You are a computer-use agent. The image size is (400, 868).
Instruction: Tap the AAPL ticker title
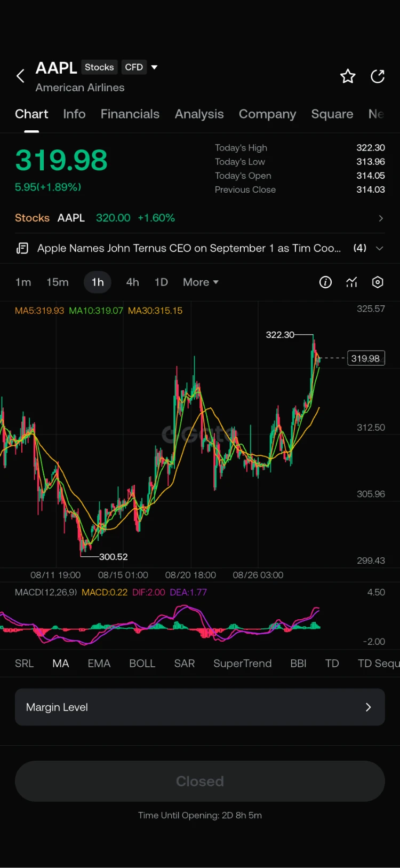(57, 68)
